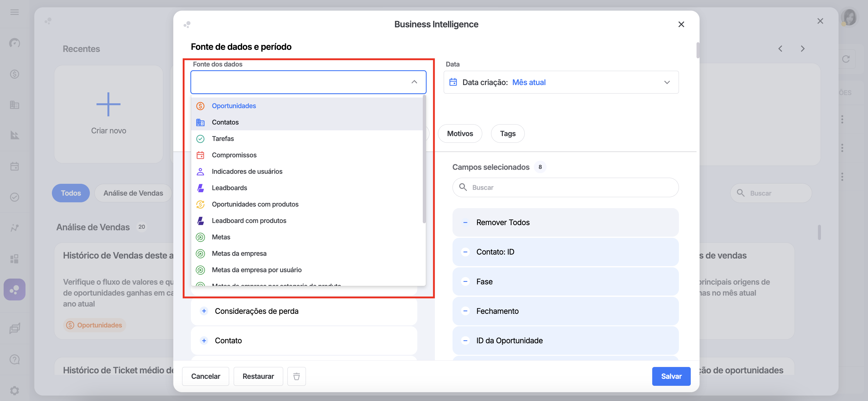The image size is (868, 401).
Task: Click the Cancelar button
Action: pyautogui.click(x=205, y=376)
